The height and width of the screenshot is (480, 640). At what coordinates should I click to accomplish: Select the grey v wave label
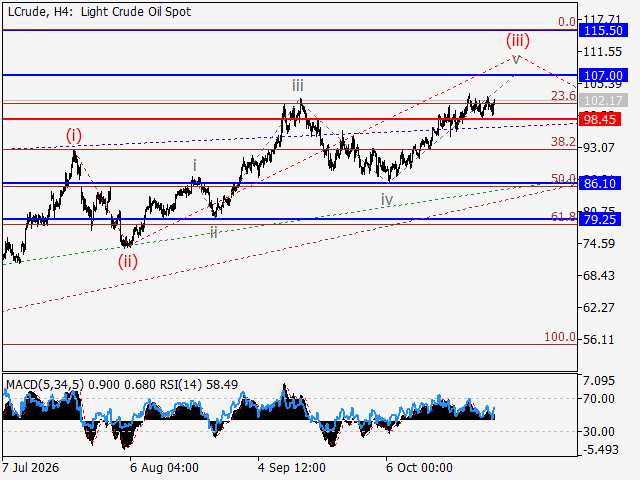tap(516, 60)
